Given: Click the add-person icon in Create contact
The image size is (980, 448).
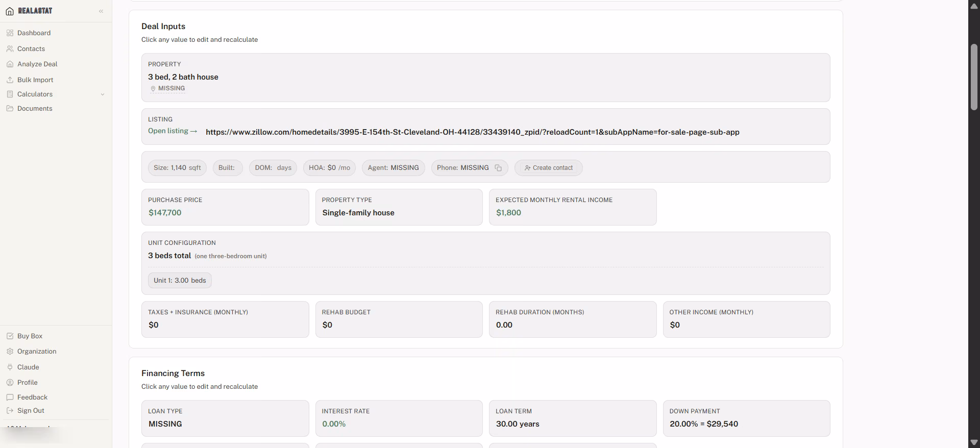Looking at the screenshot, I should click(x=528, y=168).
